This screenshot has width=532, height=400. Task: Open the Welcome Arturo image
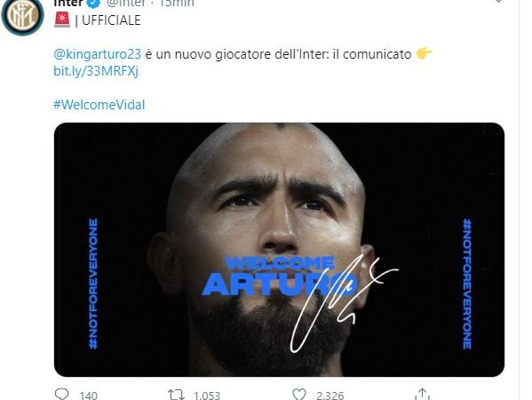[279, 250]
